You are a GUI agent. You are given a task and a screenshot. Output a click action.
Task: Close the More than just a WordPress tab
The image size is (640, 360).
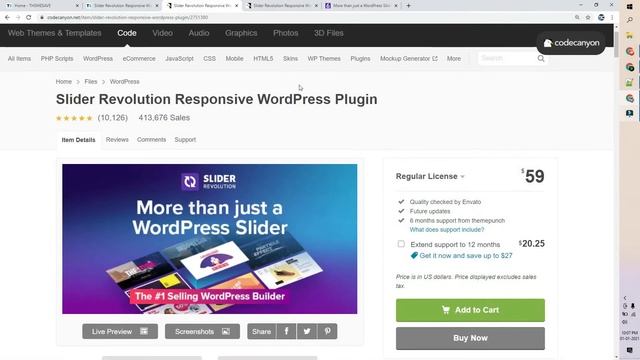click(396, 6)
